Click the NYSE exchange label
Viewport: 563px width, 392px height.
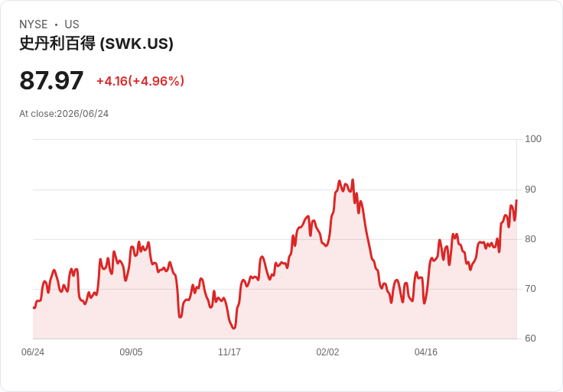tap(34, 24)
